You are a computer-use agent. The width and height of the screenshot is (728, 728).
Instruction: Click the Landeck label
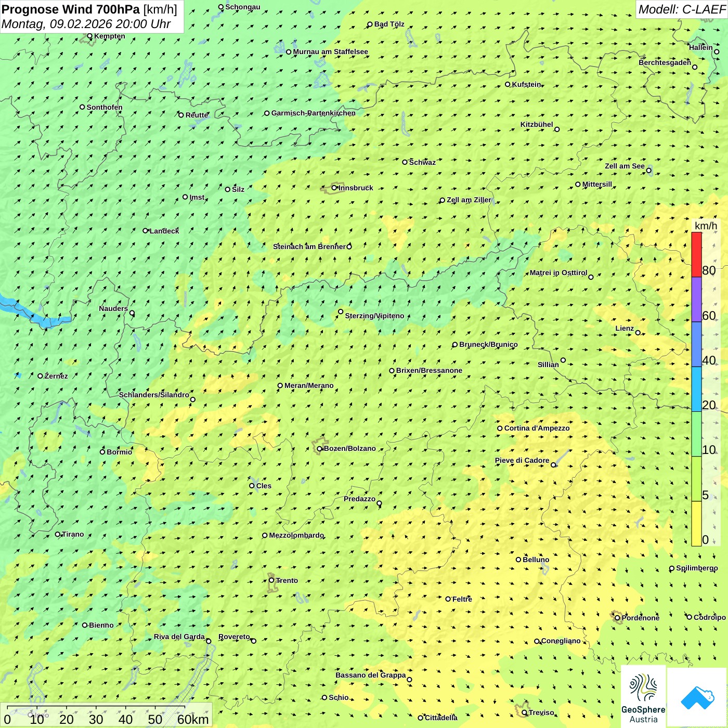point(164,231)
